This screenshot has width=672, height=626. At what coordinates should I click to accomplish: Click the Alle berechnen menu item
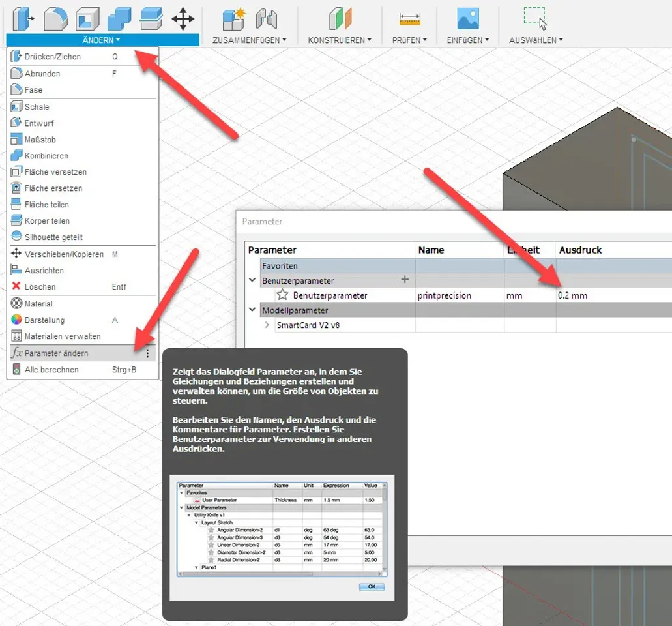coord(51,370)
